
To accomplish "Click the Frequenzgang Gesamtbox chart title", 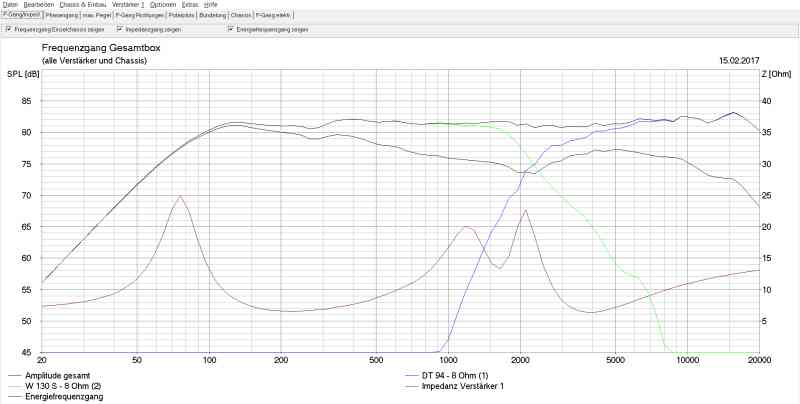I will [101, 48].
